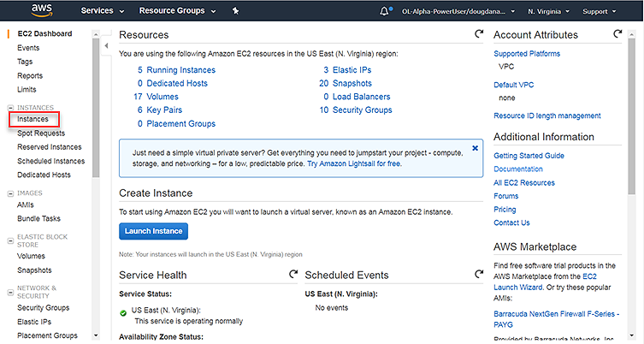Screen dimensions: 644x344
Task: Open Reserved Instances in the sidebar
Action: click(50, 146)
